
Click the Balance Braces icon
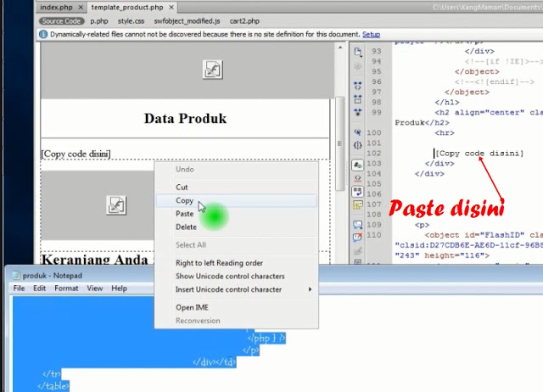click(358, 145)
